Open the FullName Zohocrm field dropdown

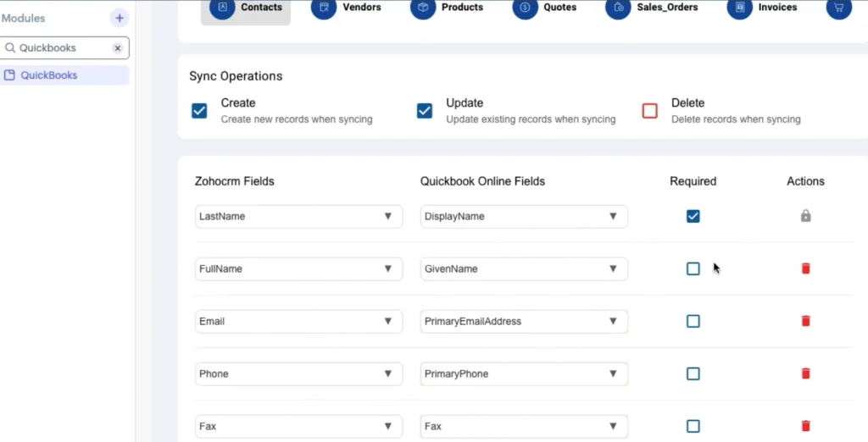(x=299, y=269)
